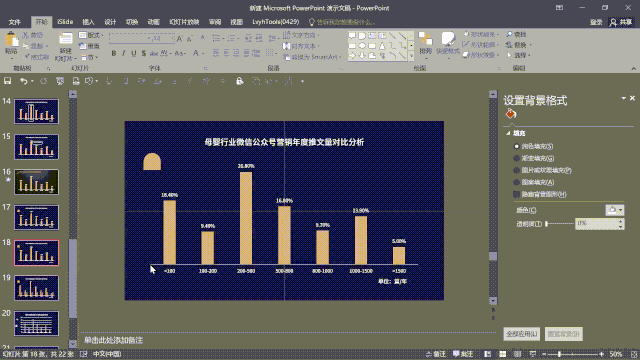Switch to Slide Sorter view in status bar

[503, 354]
